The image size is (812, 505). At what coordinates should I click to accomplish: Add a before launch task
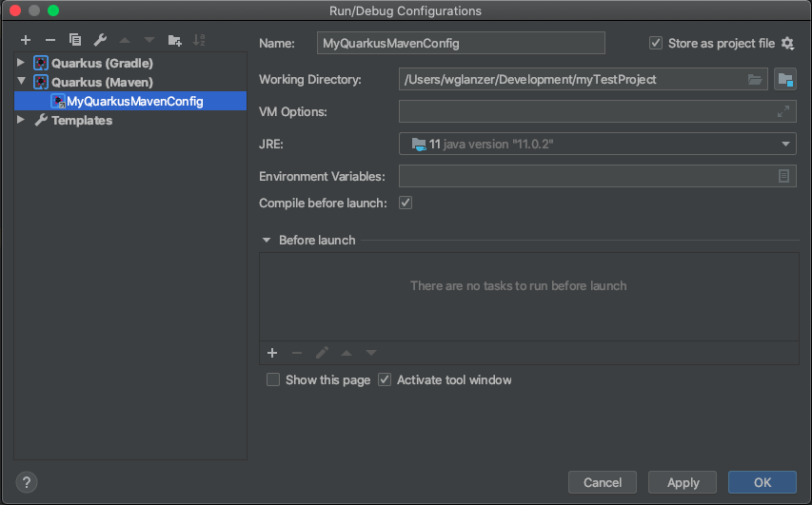[x=272, y=353]
